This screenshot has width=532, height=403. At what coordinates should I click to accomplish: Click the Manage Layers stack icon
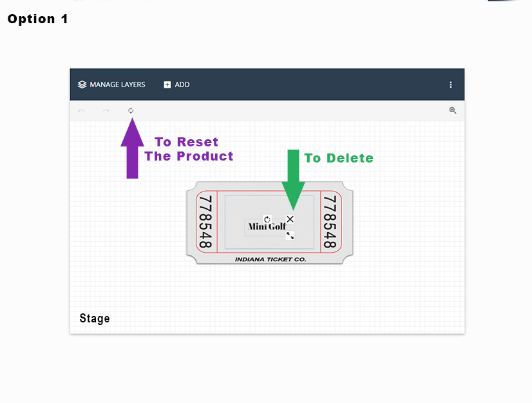tap(82, 84)
